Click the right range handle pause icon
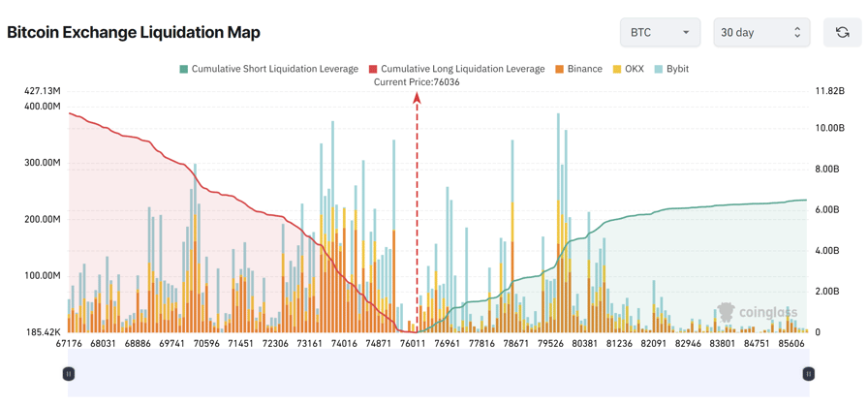 (808, 374)
